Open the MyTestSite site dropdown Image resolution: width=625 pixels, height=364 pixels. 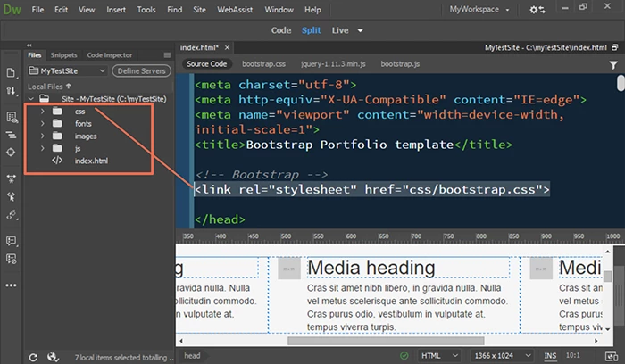[67, 70]
